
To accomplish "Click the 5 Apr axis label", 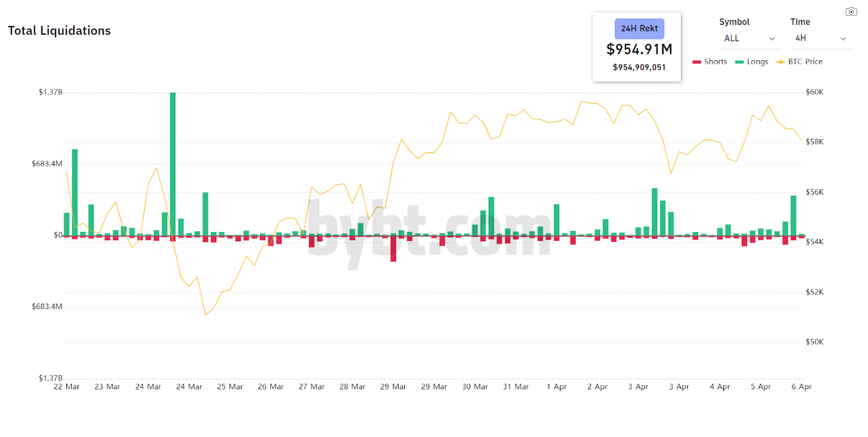I will tap(761, 387).
